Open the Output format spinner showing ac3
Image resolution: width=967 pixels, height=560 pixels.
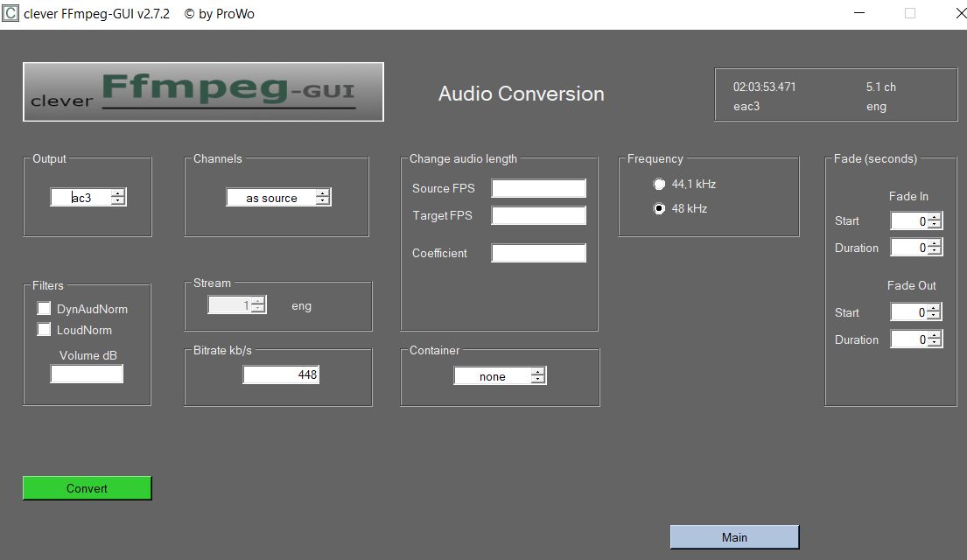88,197
